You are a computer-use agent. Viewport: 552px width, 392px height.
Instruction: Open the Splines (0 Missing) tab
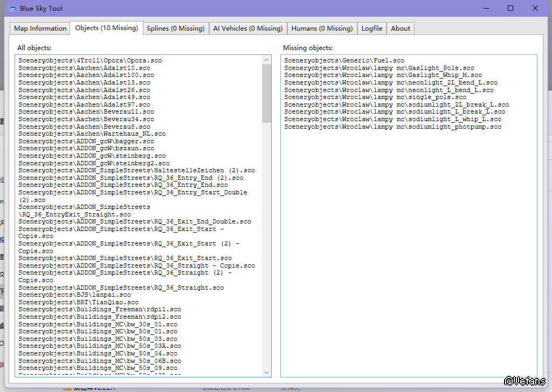(x=175, y=29)
